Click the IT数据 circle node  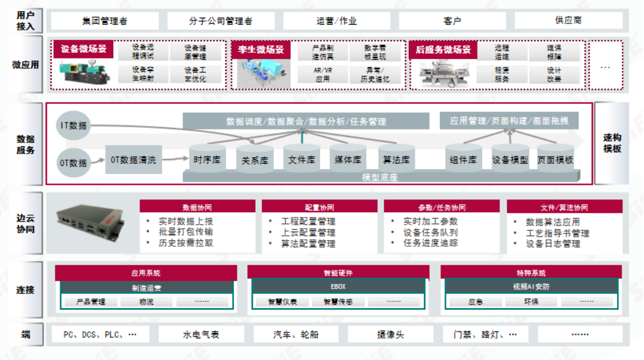coord(73,125)
